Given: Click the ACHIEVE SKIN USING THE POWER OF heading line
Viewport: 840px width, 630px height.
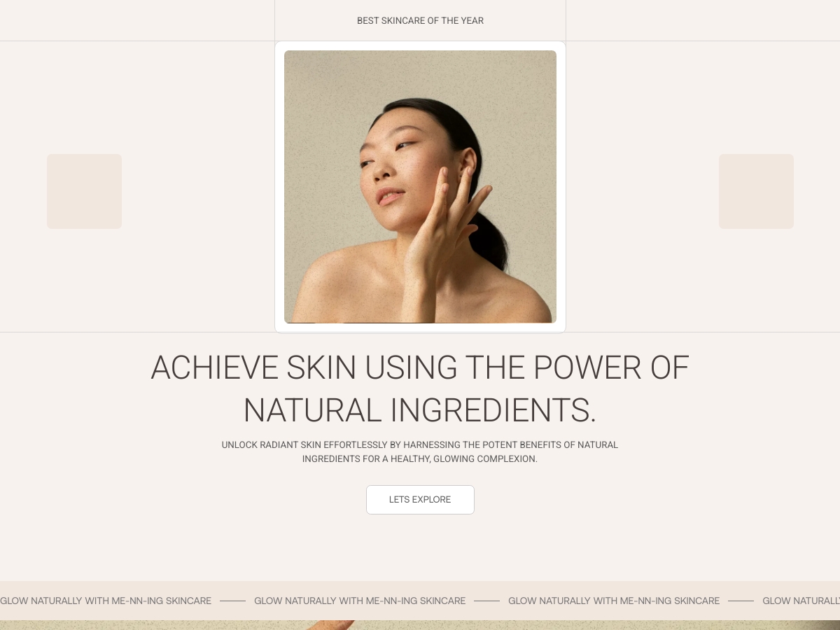Looking at the screenshot, I should [420, 368].
